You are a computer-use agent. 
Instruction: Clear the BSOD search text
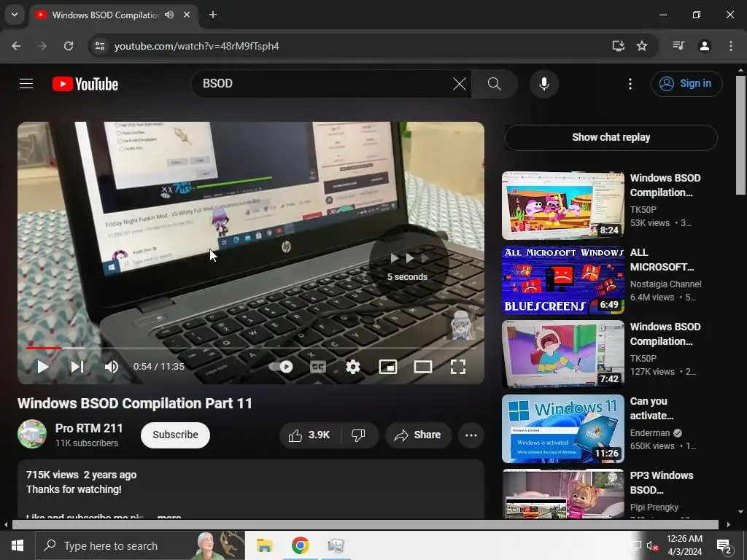[x=460, y=84]
